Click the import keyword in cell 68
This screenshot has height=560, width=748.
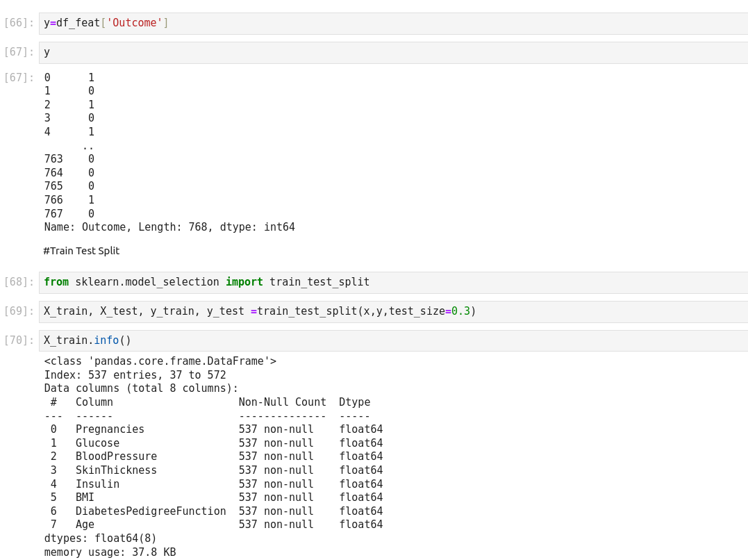point(244,282)
